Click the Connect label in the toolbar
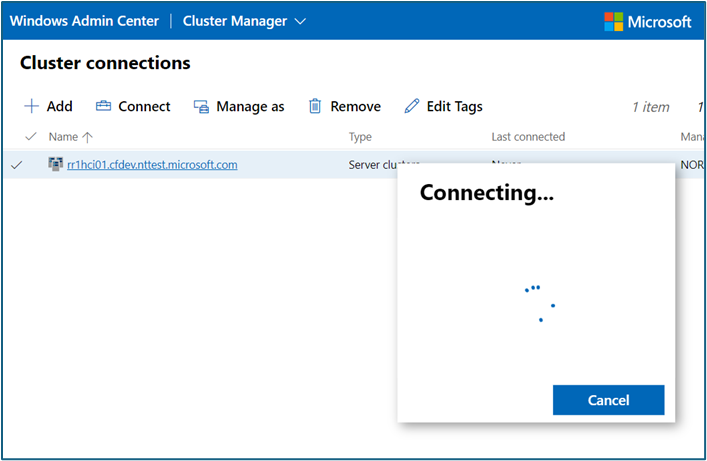The image size is (707, 461). point(144,106)
